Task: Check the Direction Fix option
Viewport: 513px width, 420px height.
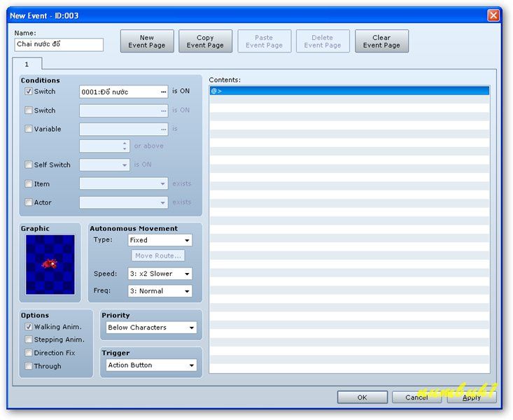Action: [29, 353]
